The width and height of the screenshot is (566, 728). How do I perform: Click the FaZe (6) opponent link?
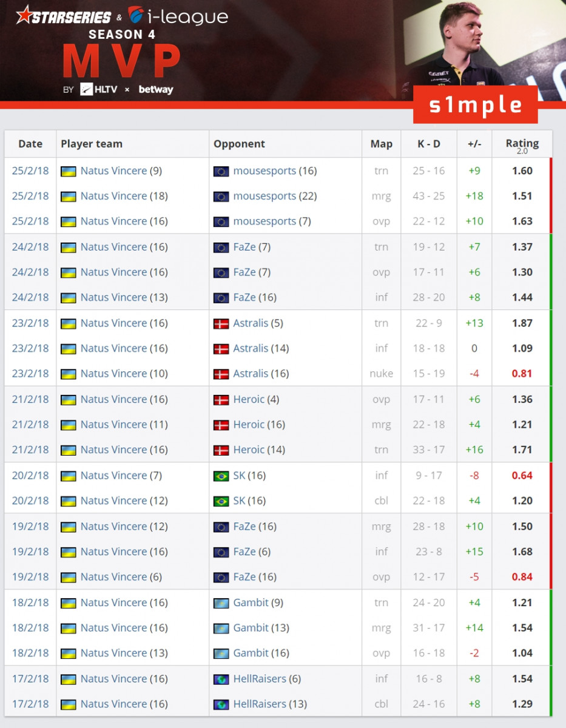tap(244, 551)
